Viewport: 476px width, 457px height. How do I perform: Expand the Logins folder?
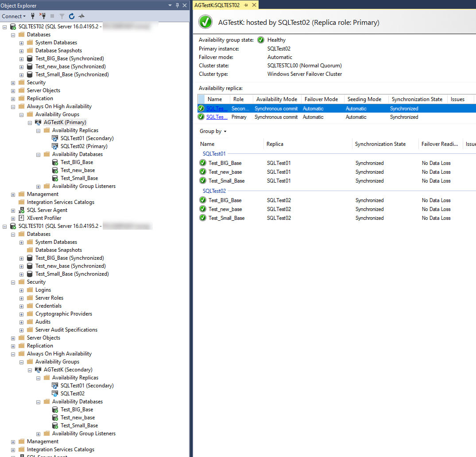tap(22, 290)
